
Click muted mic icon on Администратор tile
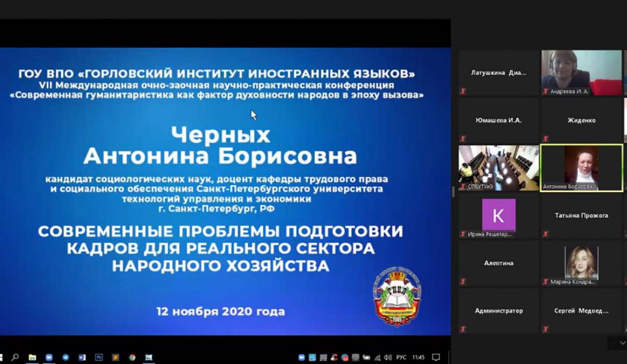pos(463,329)
